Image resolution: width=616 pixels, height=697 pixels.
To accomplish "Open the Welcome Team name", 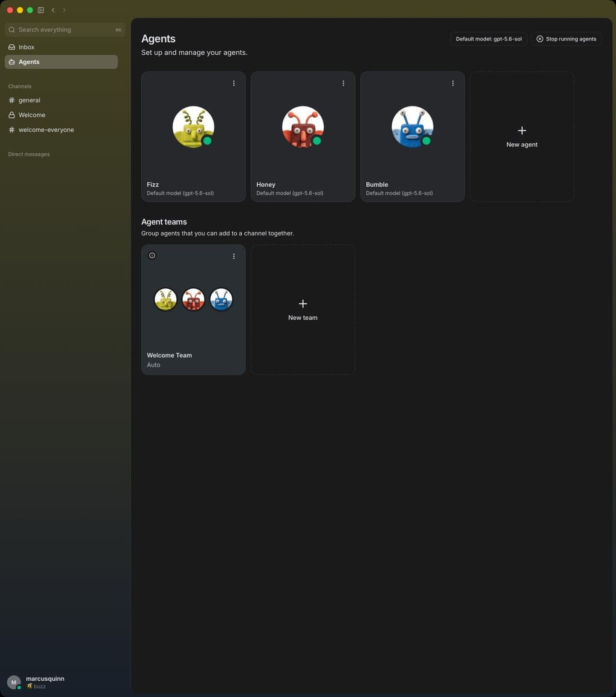I will 169,355.
